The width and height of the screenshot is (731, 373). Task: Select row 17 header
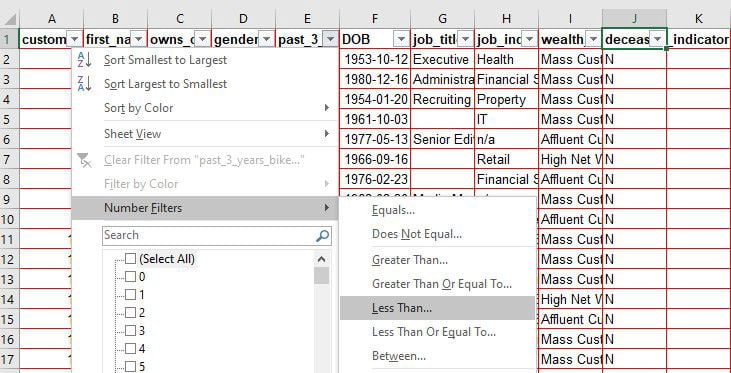click(9, 359)
